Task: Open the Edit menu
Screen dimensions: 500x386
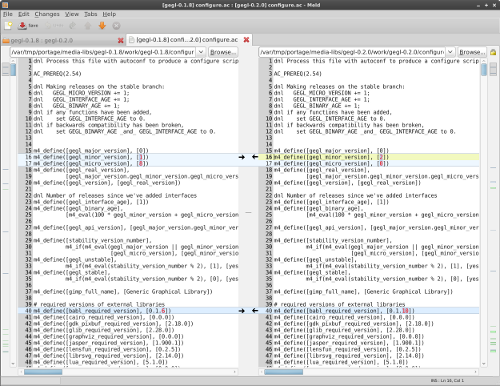Action: [x=24, y=14]
